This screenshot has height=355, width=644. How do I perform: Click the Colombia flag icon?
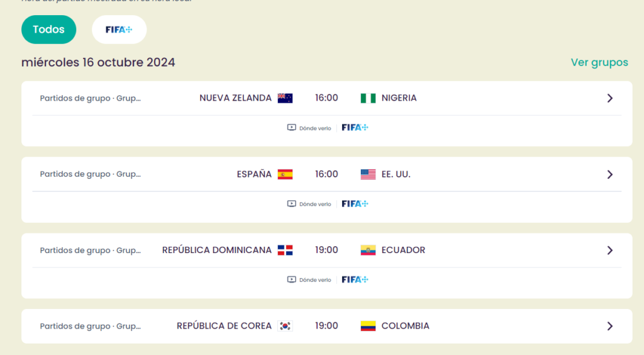click(x=368, y=326)
